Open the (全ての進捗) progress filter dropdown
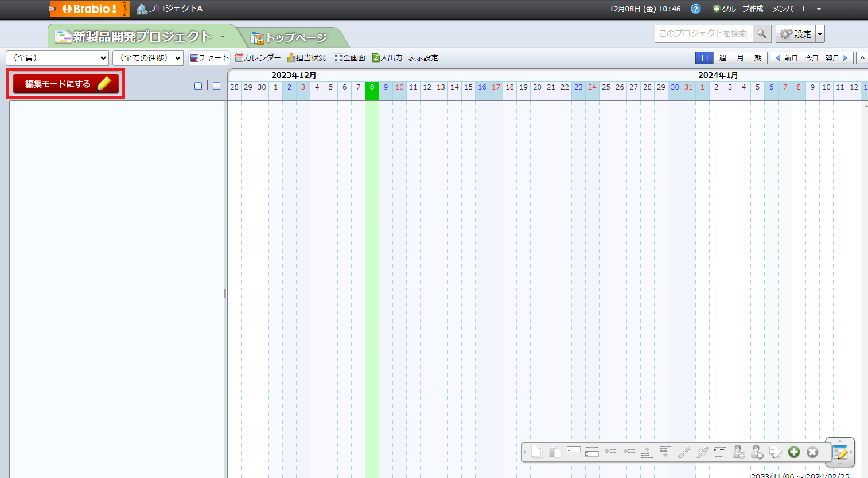The height and width of the screenshot is (478, 868). click(x=148, y=58)
